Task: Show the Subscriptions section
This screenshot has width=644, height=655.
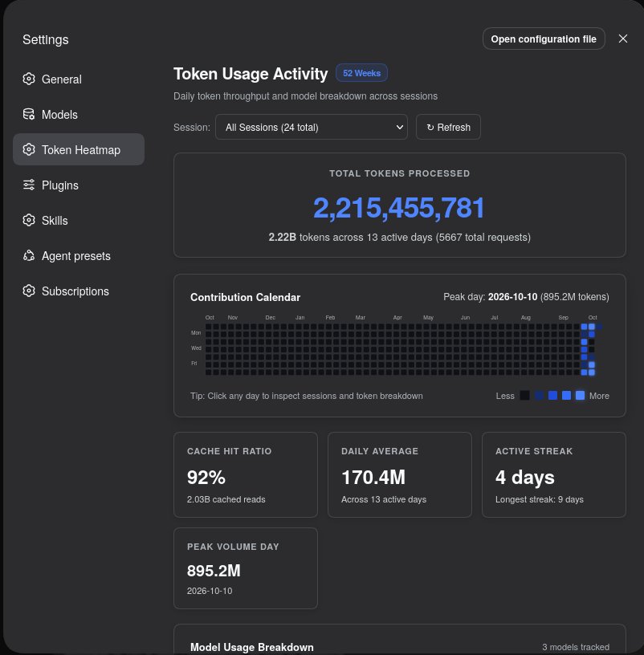Action: coord(79,291)
